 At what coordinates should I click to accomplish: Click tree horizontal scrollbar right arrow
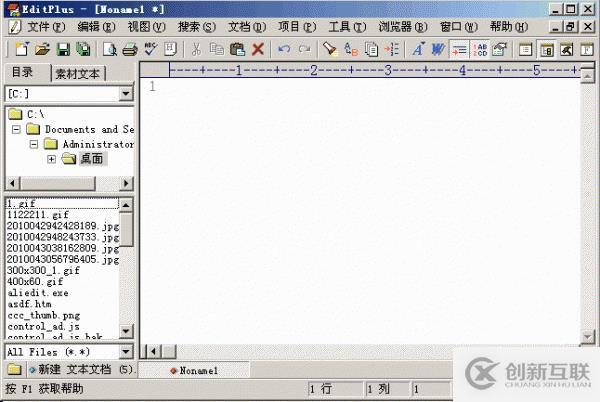tap(126, 183)
